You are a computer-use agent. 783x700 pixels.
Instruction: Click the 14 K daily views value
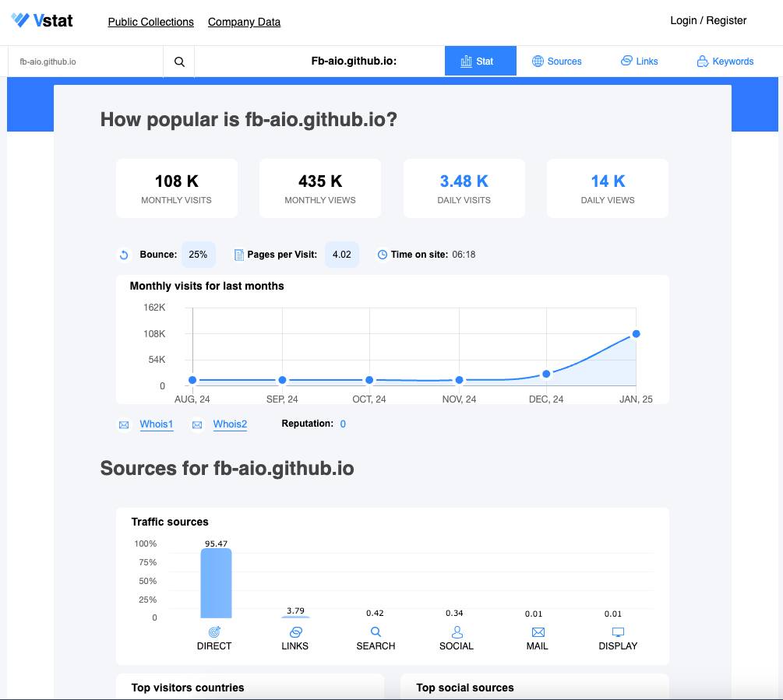click(608, 181)
